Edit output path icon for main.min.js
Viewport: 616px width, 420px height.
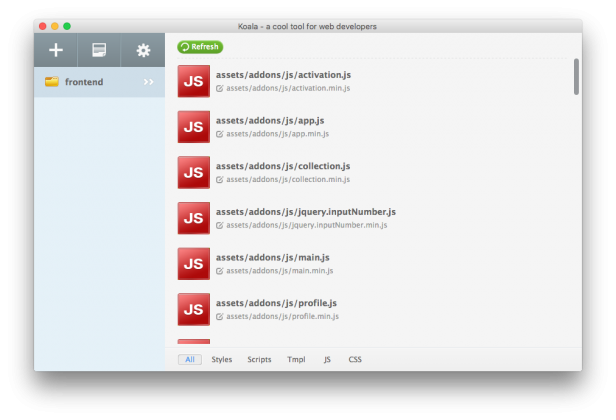pos(220,271)
